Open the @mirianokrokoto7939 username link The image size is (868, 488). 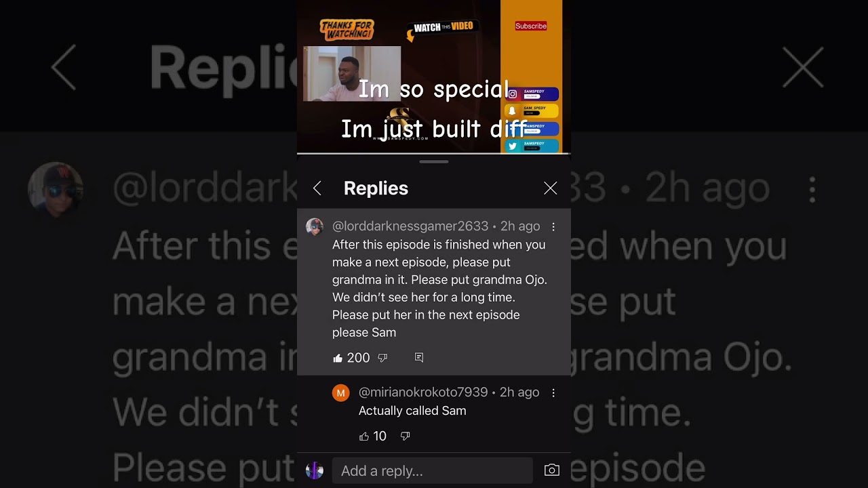click(x=423, y=392)
